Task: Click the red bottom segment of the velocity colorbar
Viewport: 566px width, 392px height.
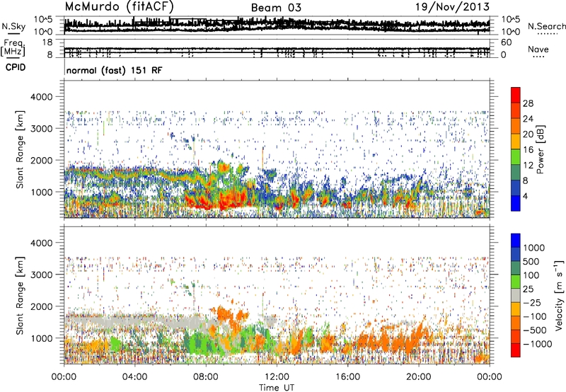Action: (x=516, y=350)
